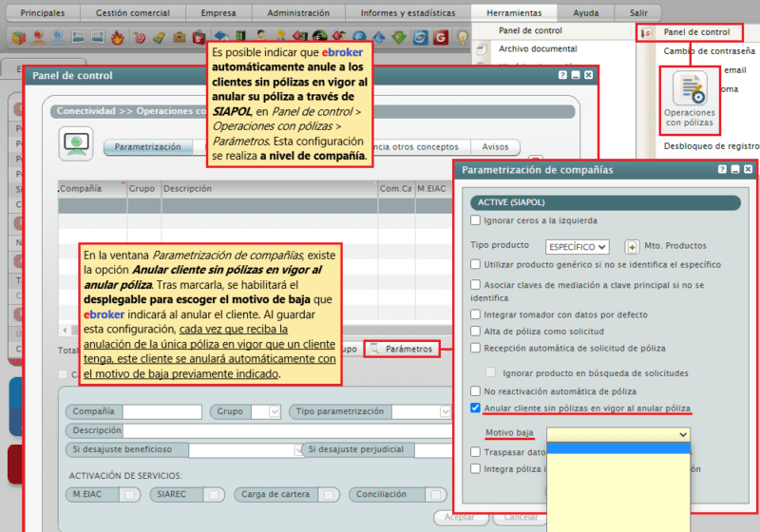Toggle the M.EIAC service checkbox
The height and width of the screenshot is (532, 760).
pyautogui.click(x=129, y=495)
